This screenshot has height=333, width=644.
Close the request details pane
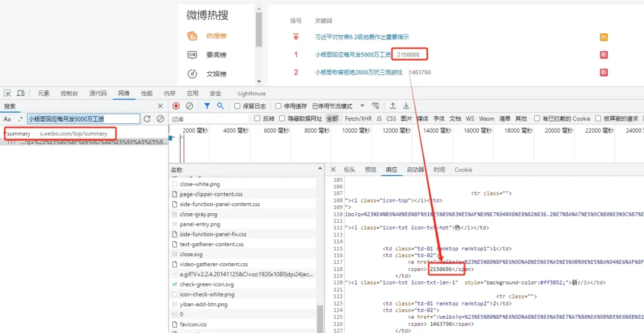(x=333, y=170)
